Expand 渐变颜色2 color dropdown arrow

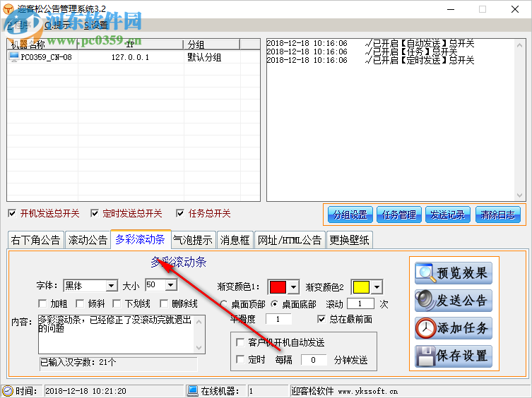tap(377, 287)
